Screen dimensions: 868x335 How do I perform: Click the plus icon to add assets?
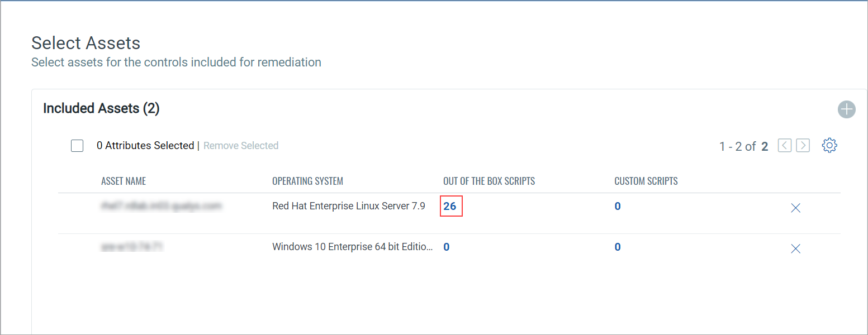pyautogui.click(x=847, y=109)
